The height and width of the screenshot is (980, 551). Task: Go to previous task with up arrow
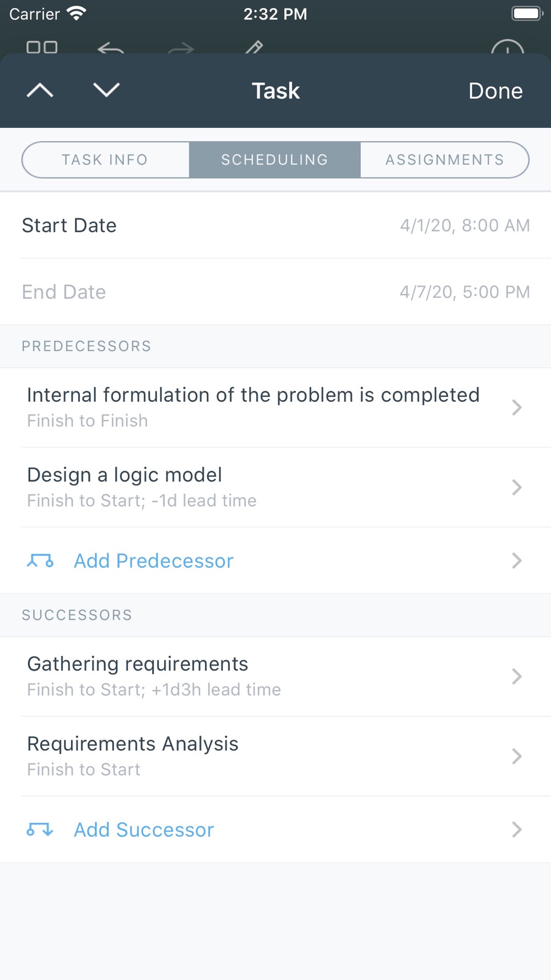40,90
